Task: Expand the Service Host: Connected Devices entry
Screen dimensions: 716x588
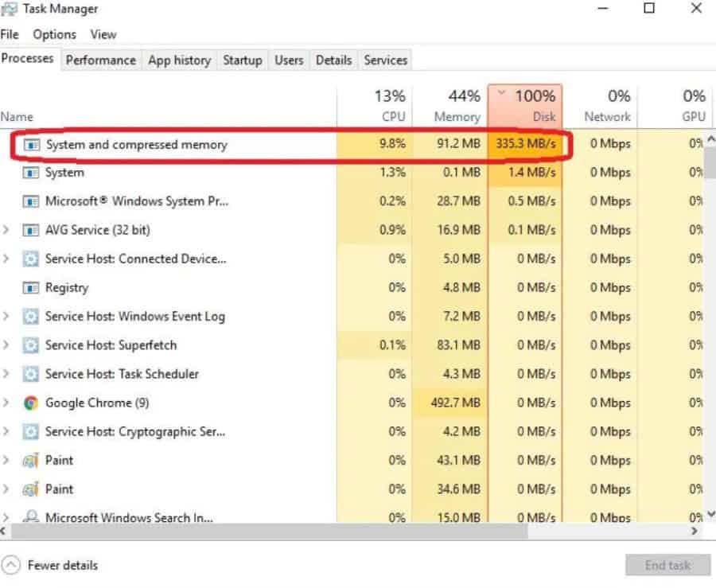Action: pos(6,259)
